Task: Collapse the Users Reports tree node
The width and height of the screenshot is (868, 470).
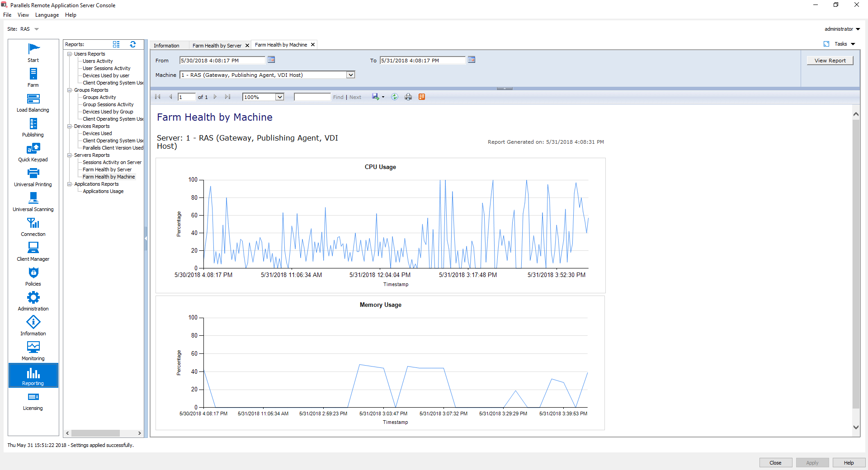Action: point(70,54)
